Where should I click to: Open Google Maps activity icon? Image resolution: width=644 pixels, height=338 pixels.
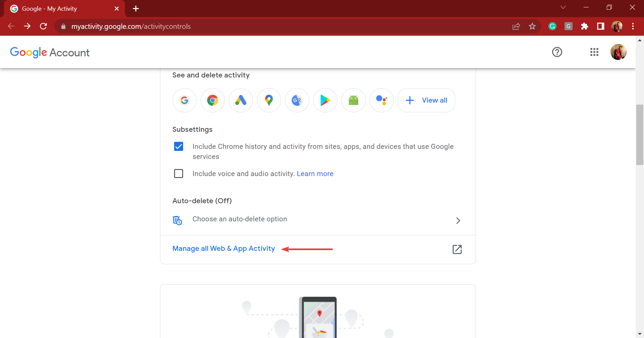(269, 100)
